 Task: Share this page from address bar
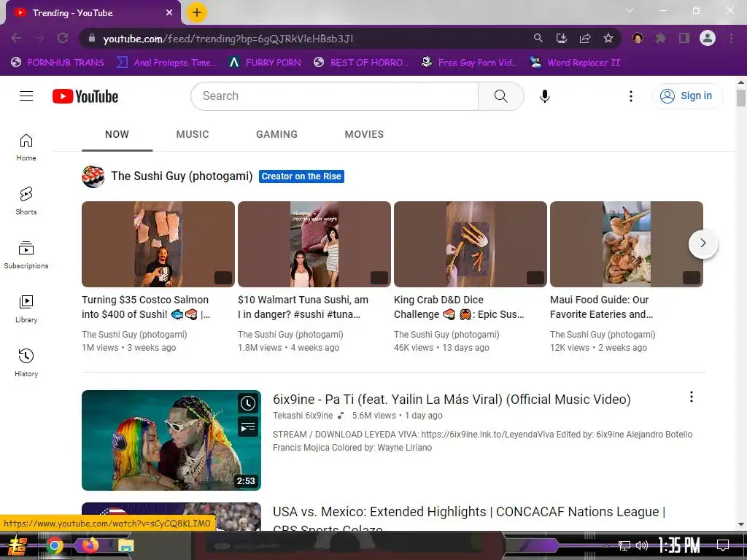[x=585, y=38]
